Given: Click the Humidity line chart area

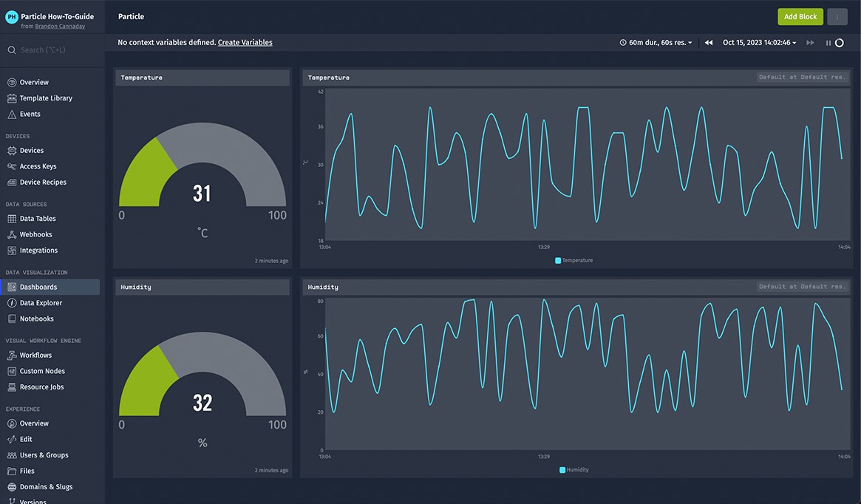Looking at the screenshot, I should pos(587,375).
